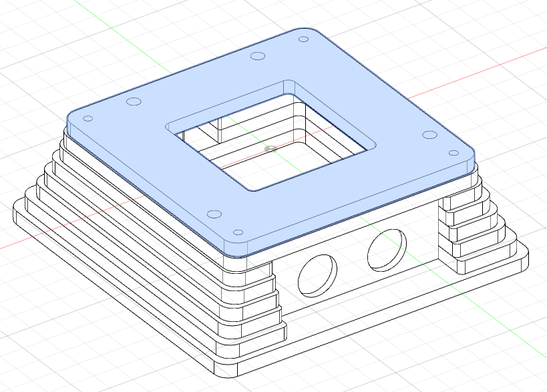Pick the small hole at the plate's front corner
Screen dimensions: 547x392
point(238,234)
